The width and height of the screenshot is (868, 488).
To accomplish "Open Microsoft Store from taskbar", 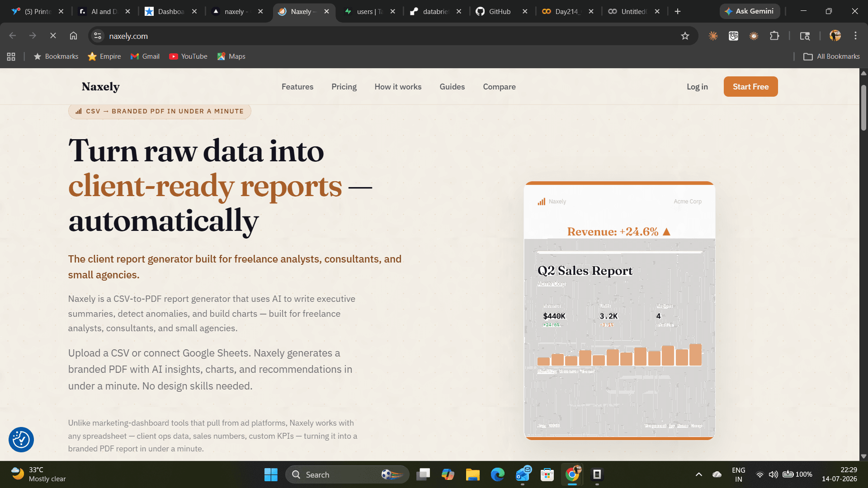I will click(x=547, y=474).
